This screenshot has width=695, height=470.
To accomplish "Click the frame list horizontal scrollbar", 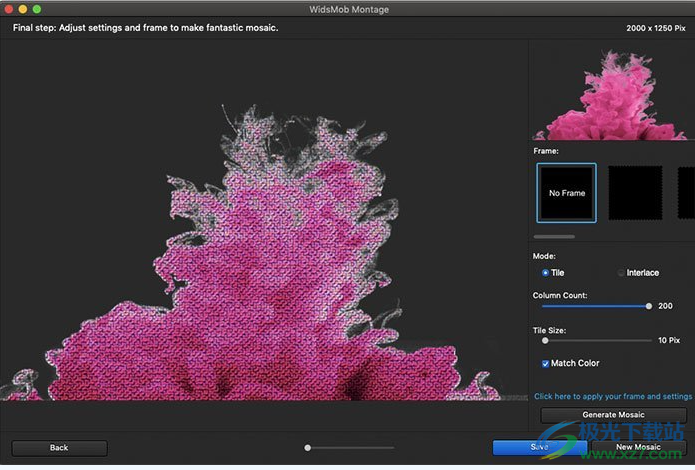I will [554, 237].
